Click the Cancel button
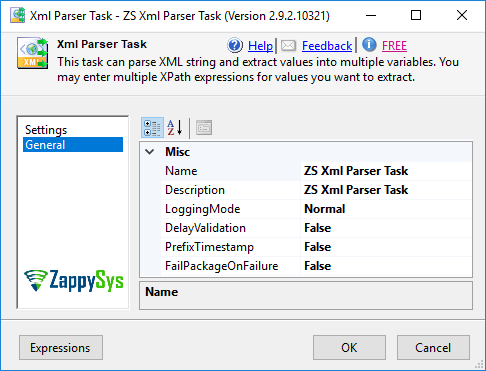486x371 pixels. [x=433, y=348]
